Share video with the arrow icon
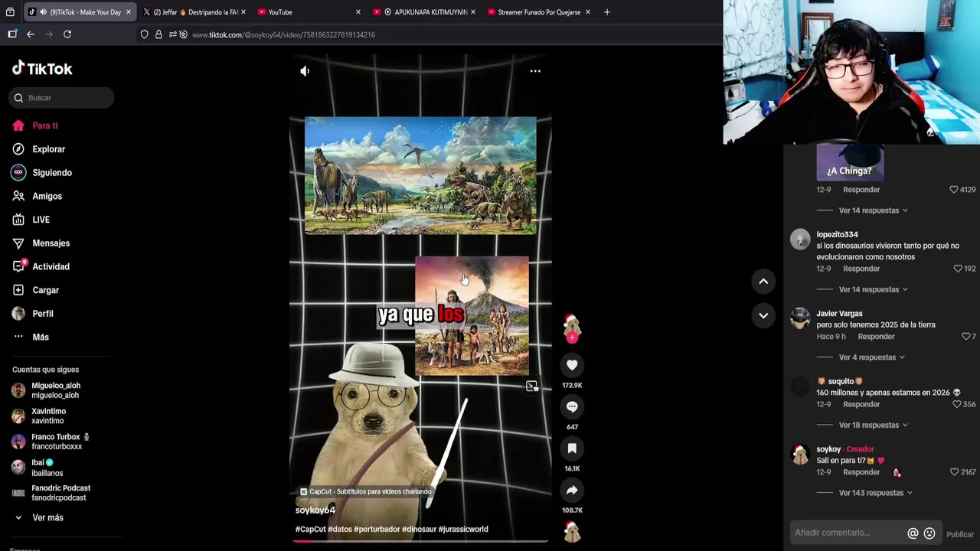This screenshot has height=551, width=980. pyautogui.click(x=572, y=490)
